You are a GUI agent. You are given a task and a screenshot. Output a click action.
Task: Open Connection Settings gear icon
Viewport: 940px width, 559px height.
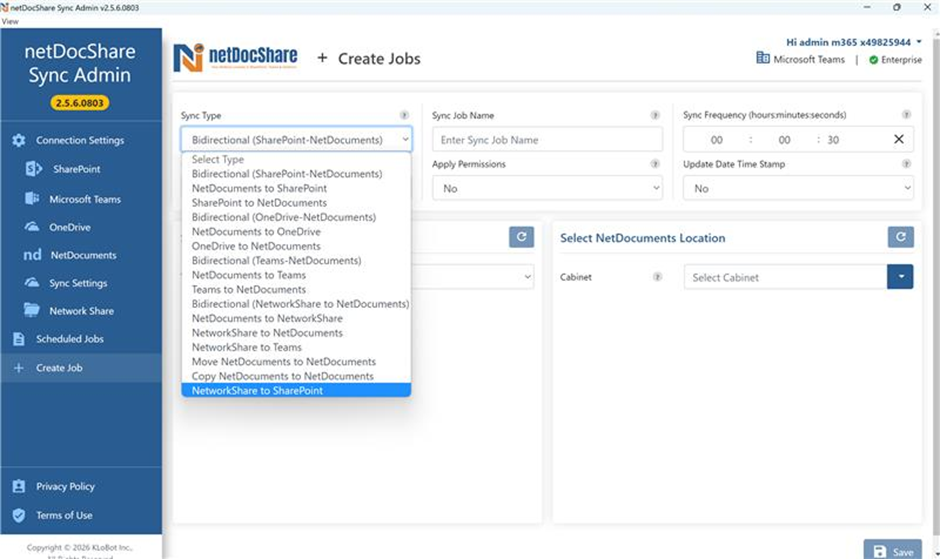(19, 140)
